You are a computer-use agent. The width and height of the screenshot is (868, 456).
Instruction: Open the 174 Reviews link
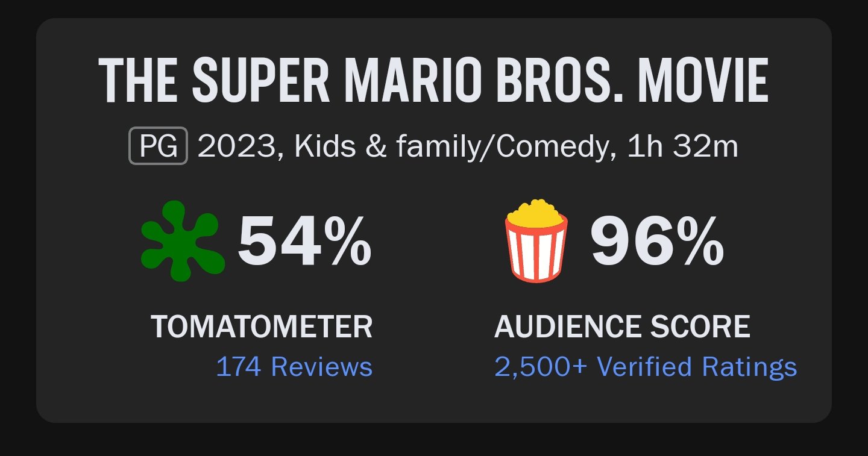(x=294, y=366)
